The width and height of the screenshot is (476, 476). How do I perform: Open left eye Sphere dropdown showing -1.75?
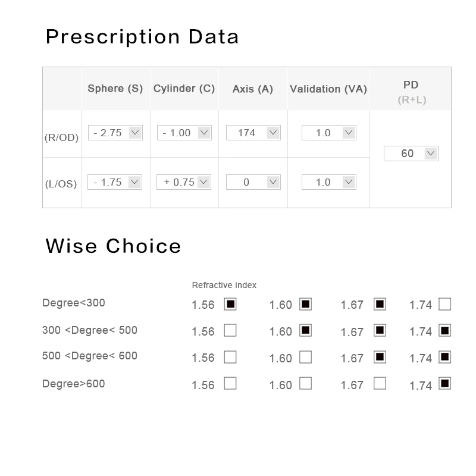click(x=115, y=182)
